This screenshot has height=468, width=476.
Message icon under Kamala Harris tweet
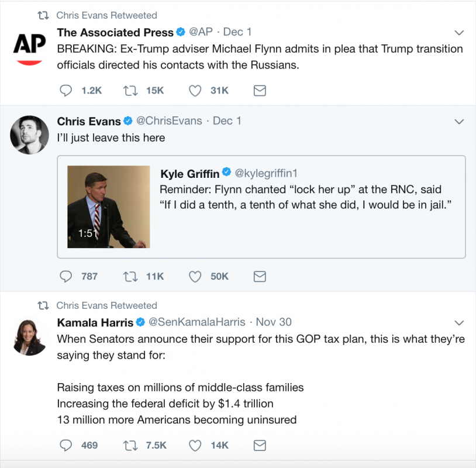click(260, 445)
